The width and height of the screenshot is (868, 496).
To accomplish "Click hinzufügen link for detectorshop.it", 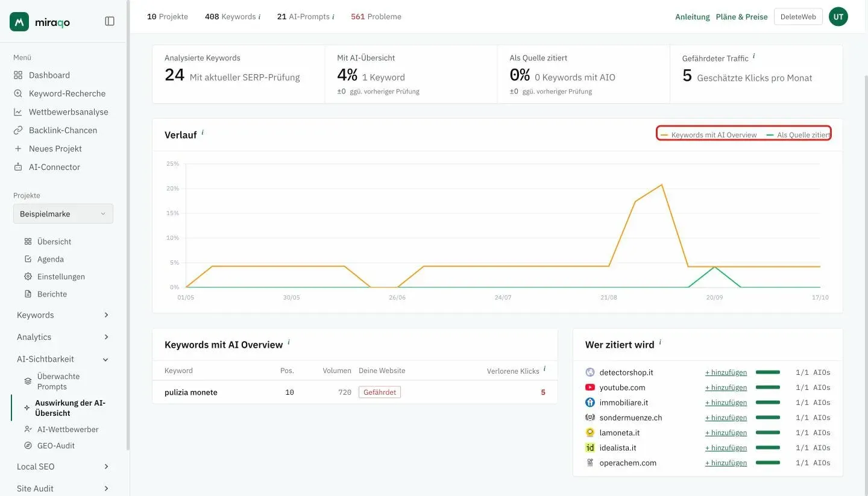I will click(726, 372).
